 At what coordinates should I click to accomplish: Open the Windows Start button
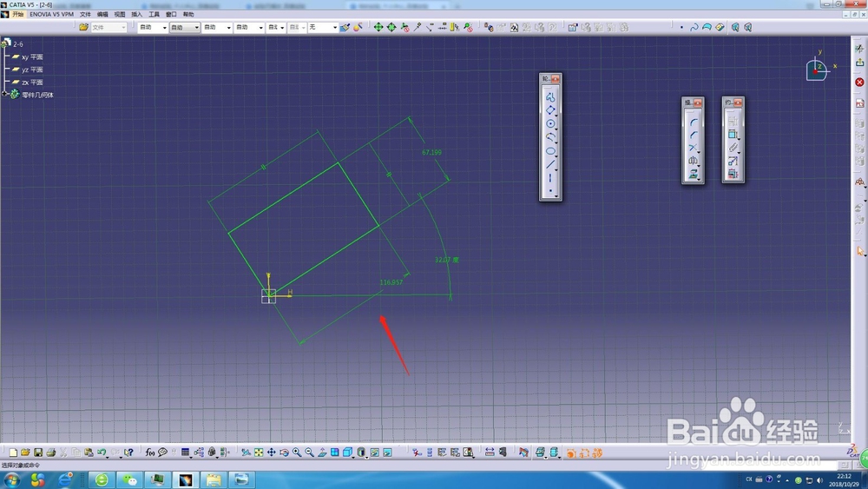pyautogui.click(x=11, y=479)
